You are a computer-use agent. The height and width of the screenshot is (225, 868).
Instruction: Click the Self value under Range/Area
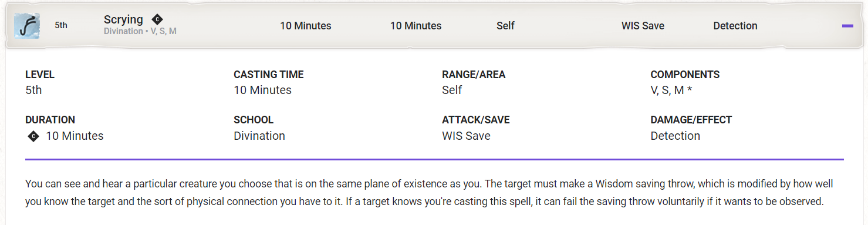(x=452, y=90)
